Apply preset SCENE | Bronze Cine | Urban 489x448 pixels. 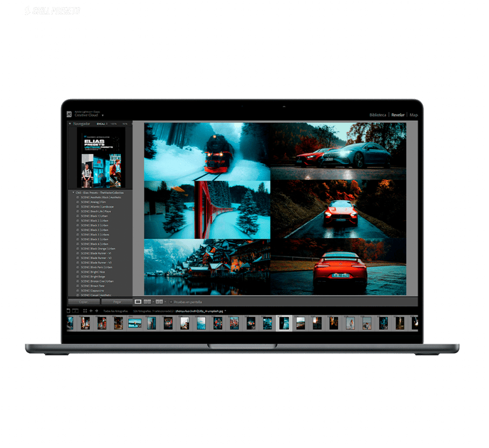[x=97, y=282]
